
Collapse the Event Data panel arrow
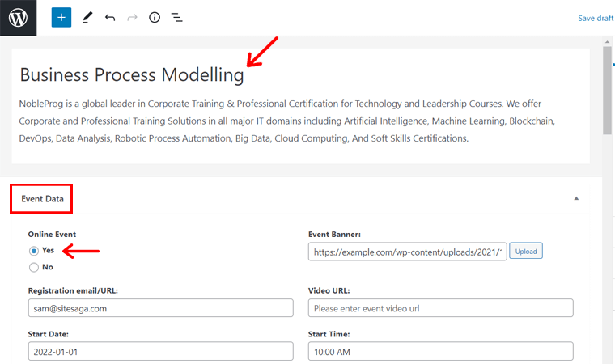pyautogui.click(x=576, y=198)
